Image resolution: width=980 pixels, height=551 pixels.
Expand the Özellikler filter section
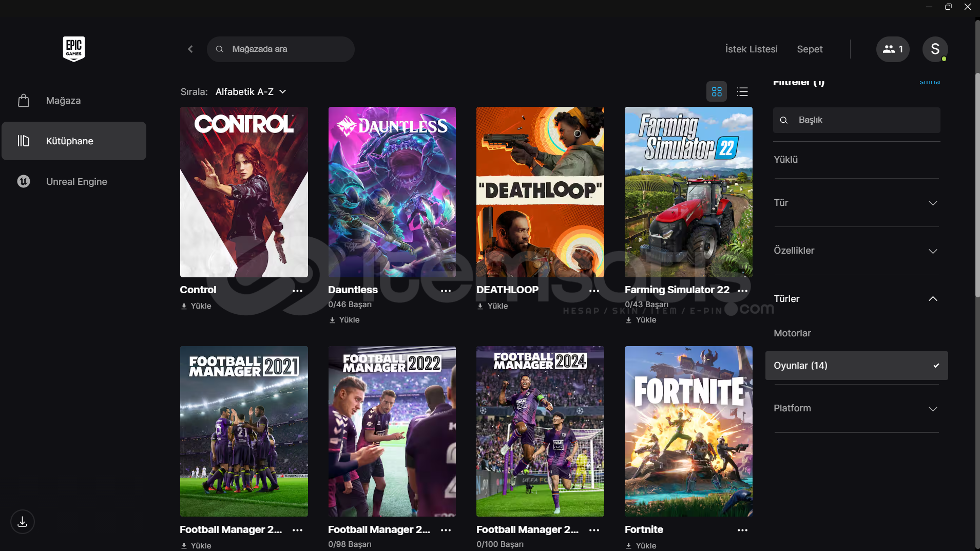pos(856,251)
